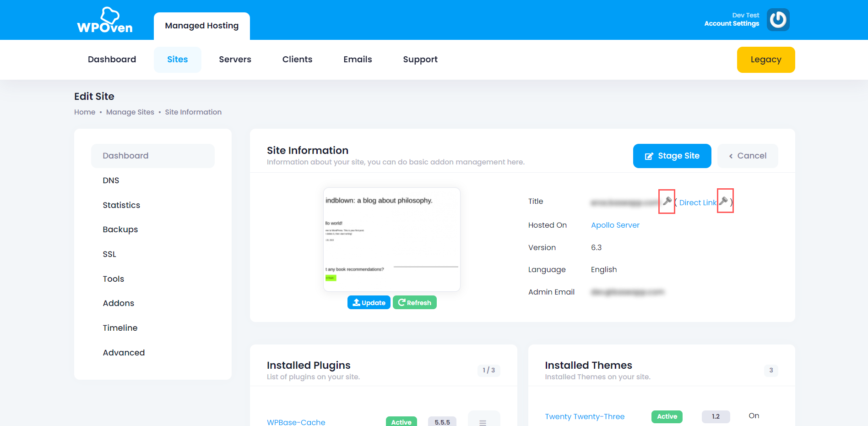Click the Cancel button
This screenshot has height=426, width=868.
[x=748, y=156]
